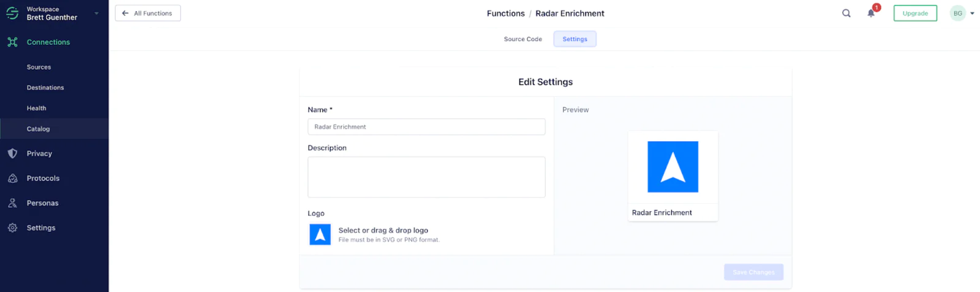Go back to All Functions
This screenshot has height=292, width=980.
(148, 13)
